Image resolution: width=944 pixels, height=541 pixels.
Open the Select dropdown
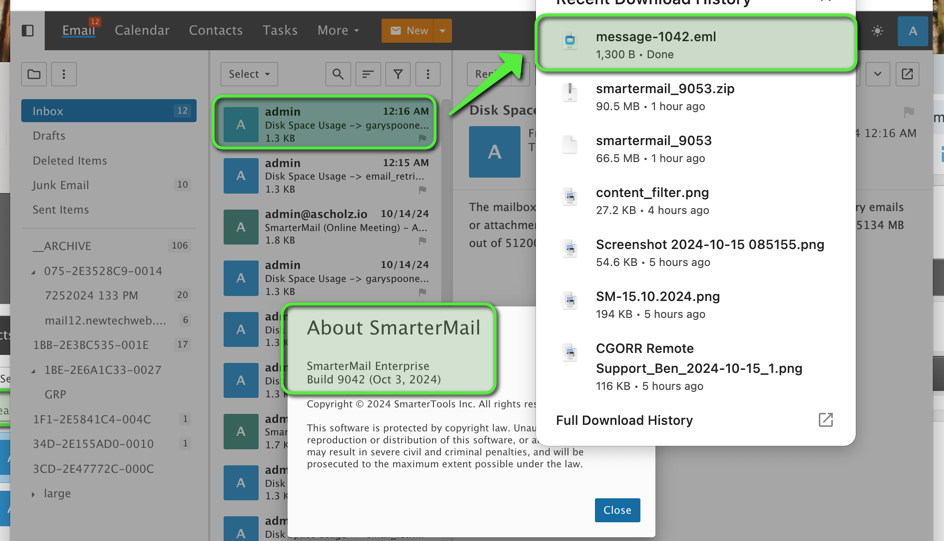(249, 74)
